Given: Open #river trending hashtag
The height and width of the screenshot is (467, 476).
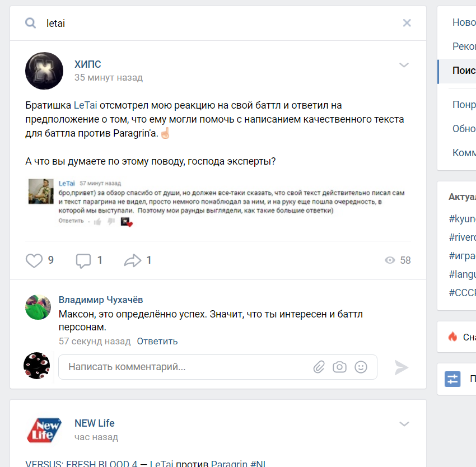Looking at the screenshot, I should (x=463, y=237).
